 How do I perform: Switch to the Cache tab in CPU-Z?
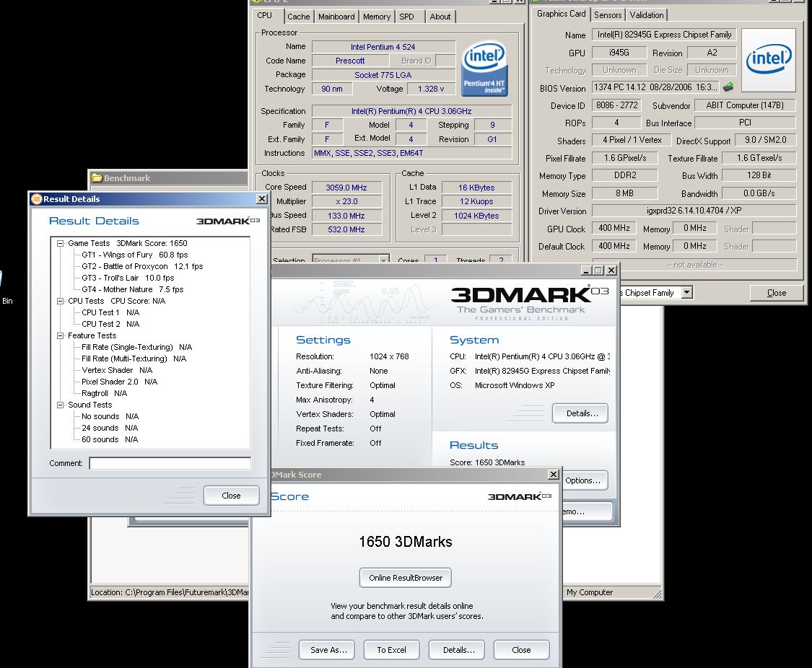(298, 17)
